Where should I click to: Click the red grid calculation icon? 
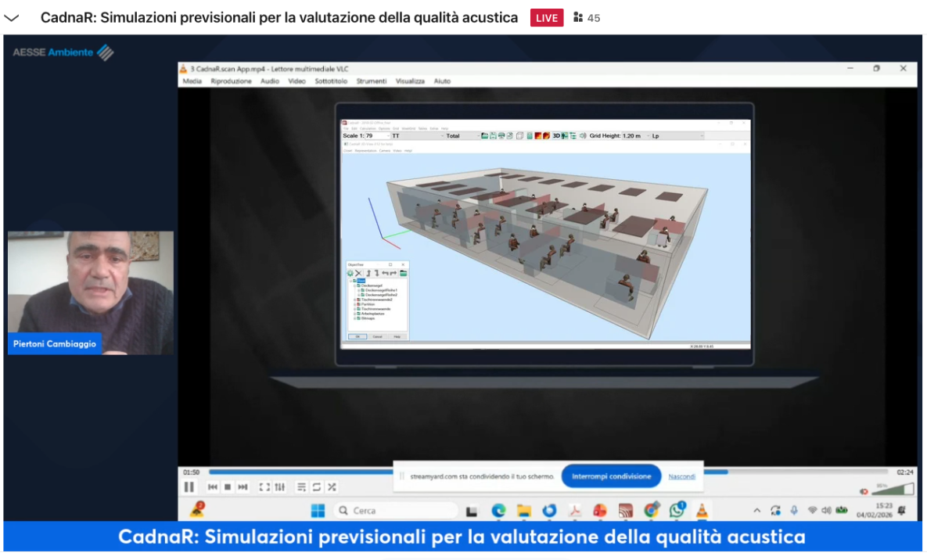tap(538, 136)
